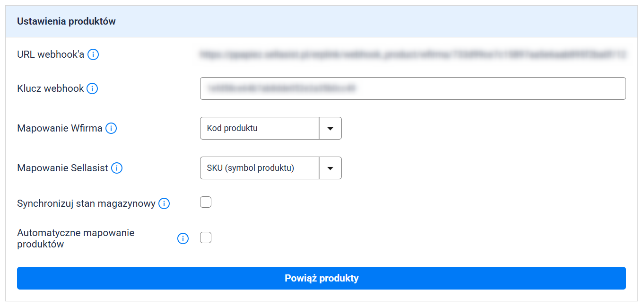Show info tooltip for Mapowanie Wfirma
The image size is (644, 308).
tap(111, 128)
